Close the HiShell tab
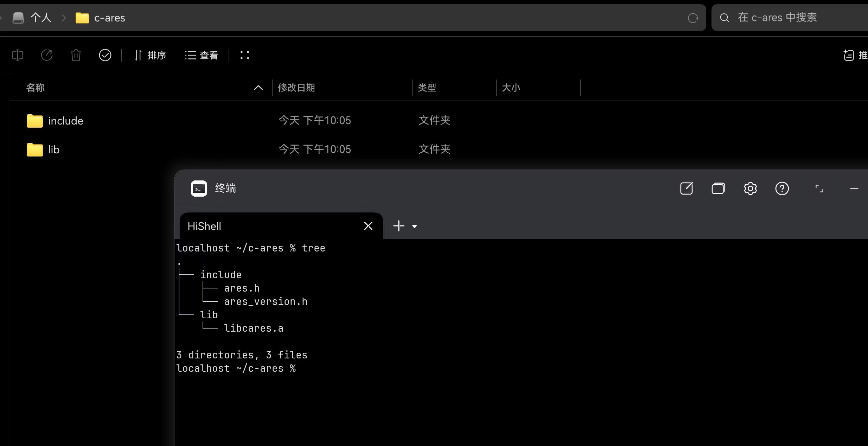Viewport: 868px width, 446px height. click(x=368, y=226)
